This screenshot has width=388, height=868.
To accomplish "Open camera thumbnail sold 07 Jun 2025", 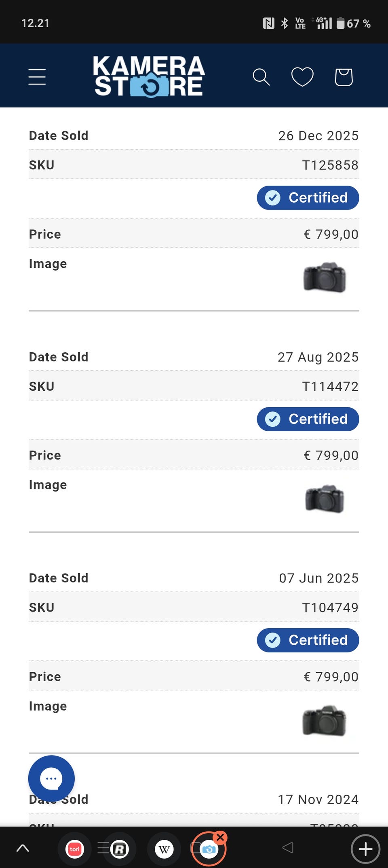I will click(x=325, y=720).
